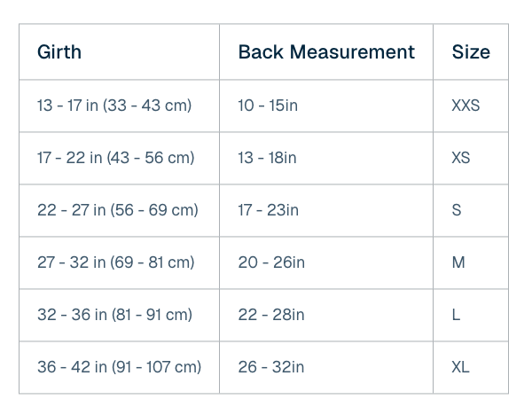The width and height of the screenshot is (532, 415).
Task: Click the 17 - 23in back measurement cell
Action: (x=326, y=210)
